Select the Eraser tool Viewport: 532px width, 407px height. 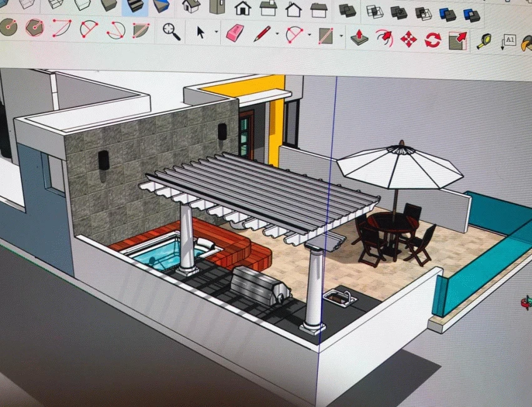(234, 33)
